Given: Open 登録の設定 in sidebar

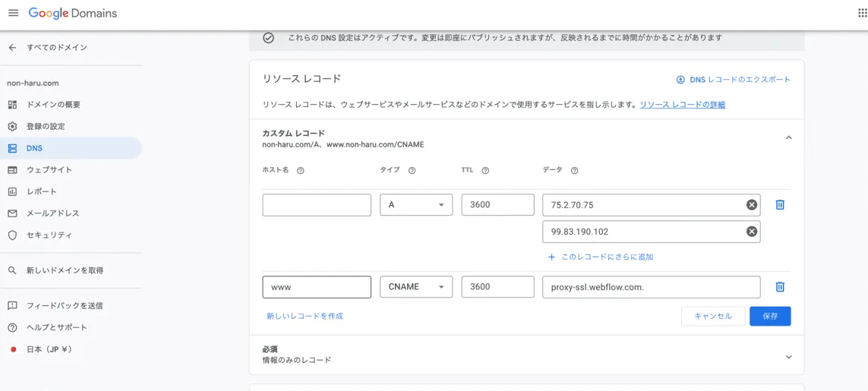Looking at the screenshot, I should (71, 126).
